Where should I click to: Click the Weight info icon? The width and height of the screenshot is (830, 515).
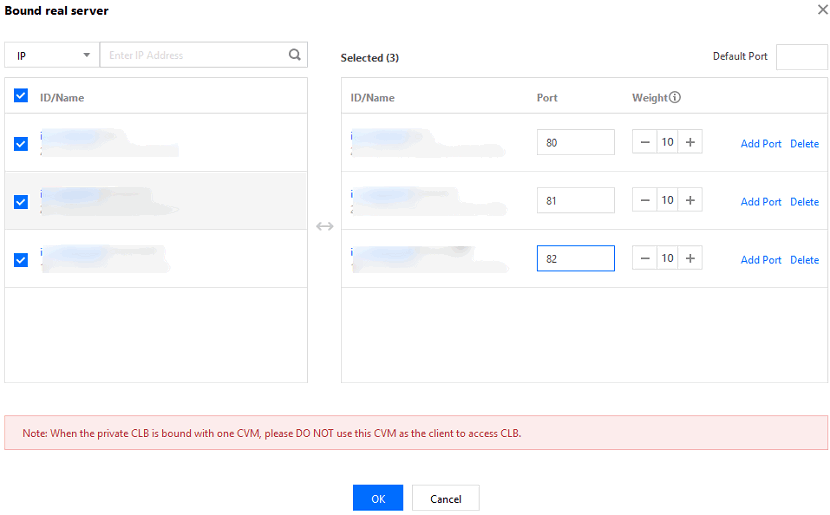tap(675, 98)
